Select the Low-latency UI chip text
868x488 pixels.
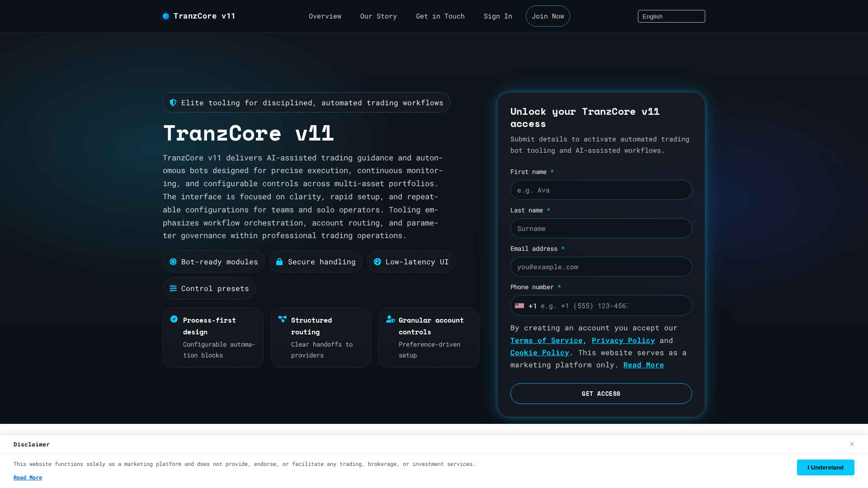point(417,262)
